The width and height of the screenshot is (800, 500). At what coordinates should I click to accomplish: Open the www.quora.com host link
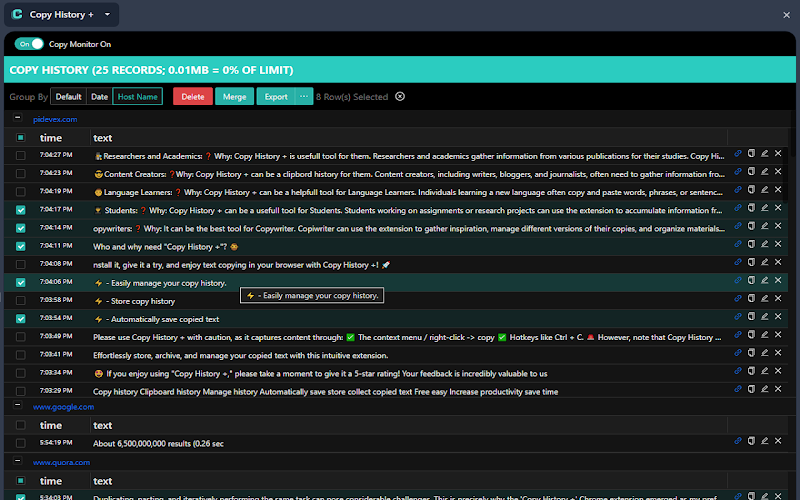coord(61,463)
